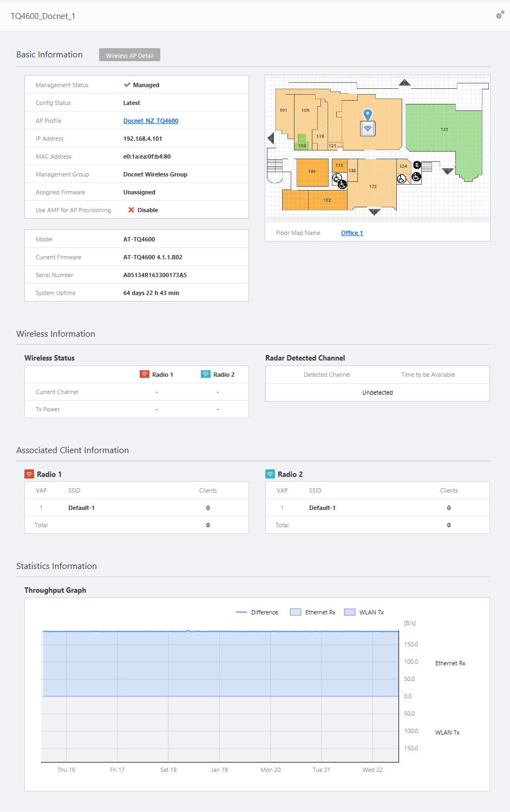The image size is (510, 812).
Task: Open the Office 1 floor map link
Action: (352, 233)
